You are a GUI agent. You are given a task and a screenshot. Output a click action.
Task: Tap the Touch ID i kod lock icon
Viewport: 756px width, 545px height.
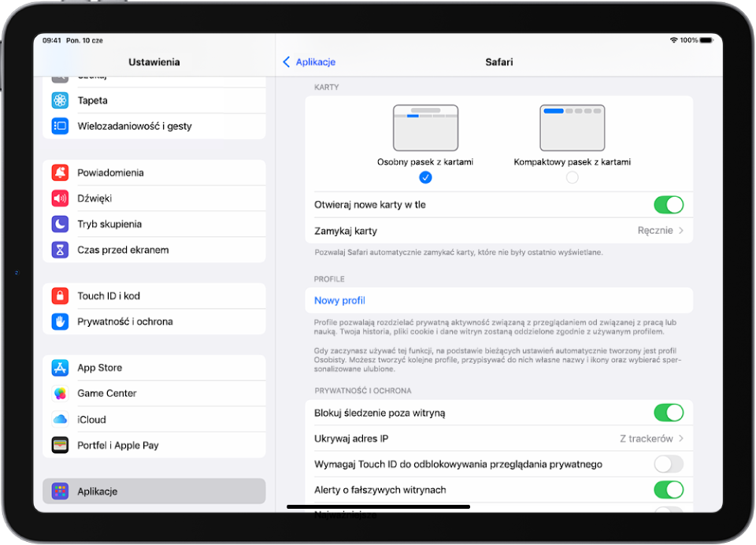pyautogui.click(x=60, y=295)
